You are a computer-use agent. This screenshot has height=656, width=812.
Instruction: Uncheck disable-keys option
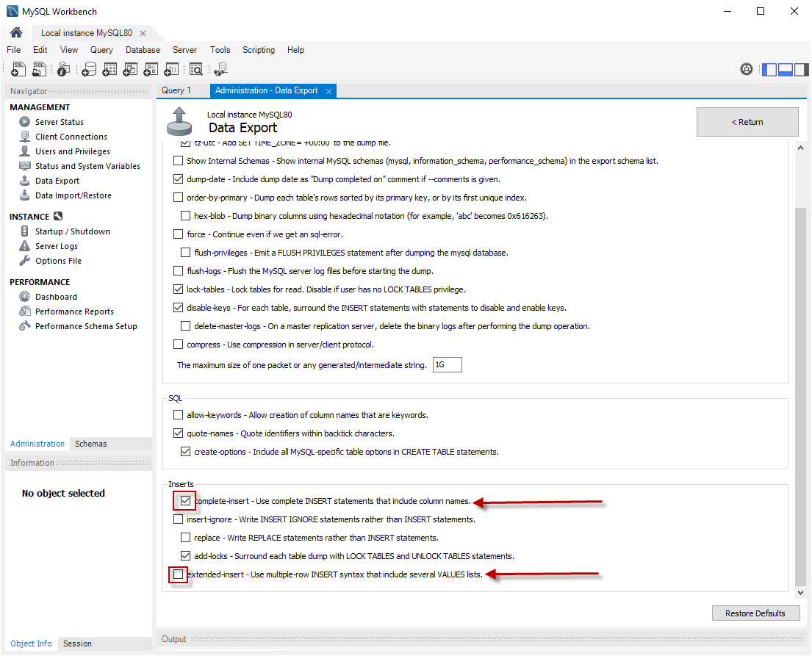coord(178,308)
